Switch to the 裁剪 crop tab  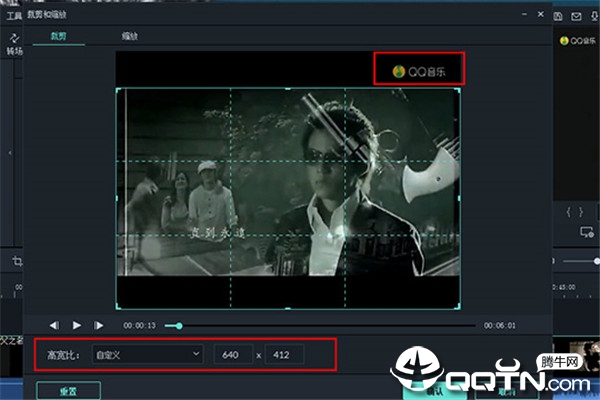[x=59, y=36]
